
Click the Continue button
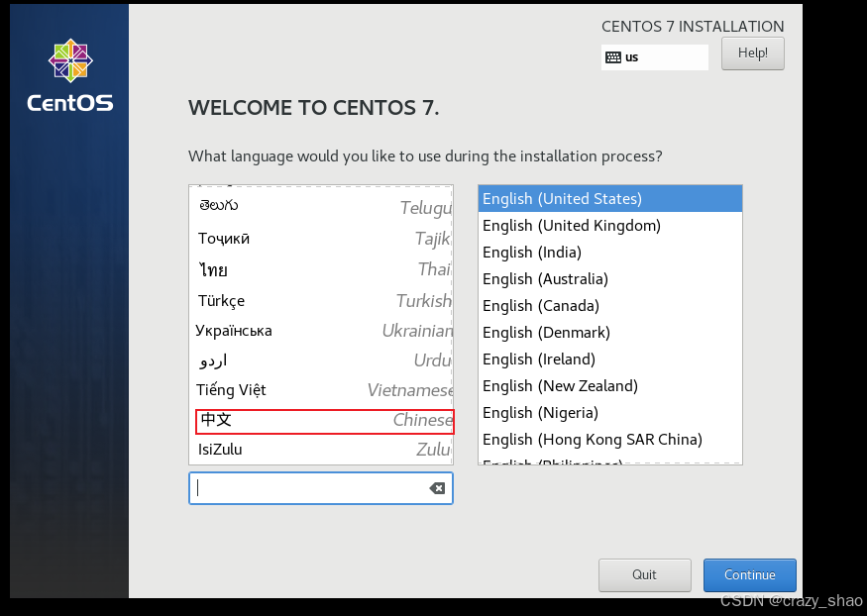click(x=750, y=575)
